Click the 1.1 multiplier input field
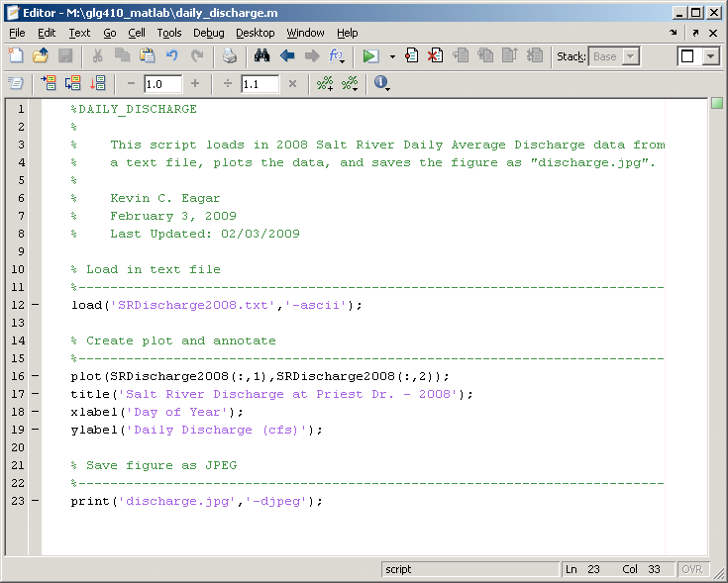The width and height of the screenshot is (728, 583). point(260,84)
